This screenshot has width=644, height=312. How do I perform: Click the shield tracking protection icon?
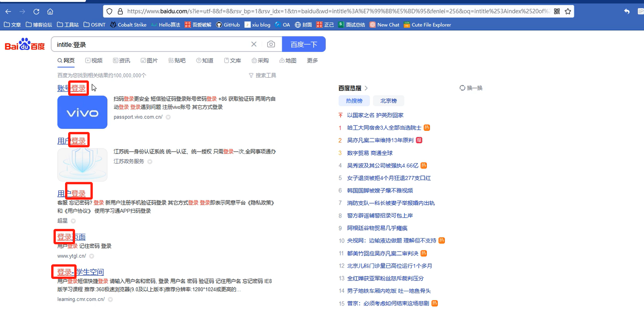(x=109, y=12)
